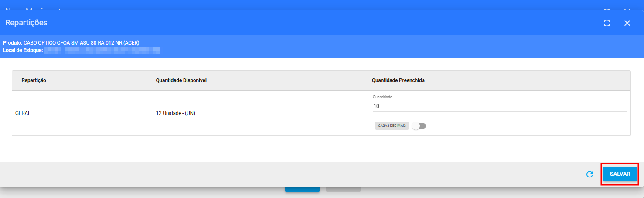Save with the SALVAR button
644x198 pixels.
[620, 174]
